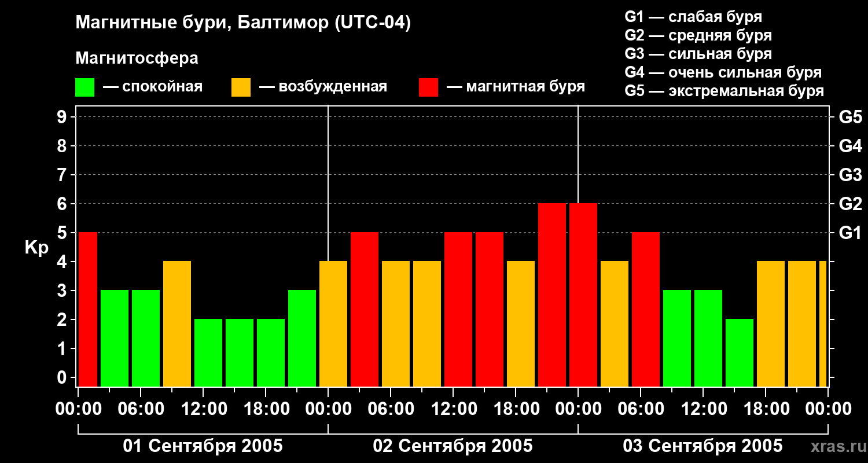The image size is (868, 463).
Task: Click the 'G5' tick label on right axis
Action: [x=851, y=117]
